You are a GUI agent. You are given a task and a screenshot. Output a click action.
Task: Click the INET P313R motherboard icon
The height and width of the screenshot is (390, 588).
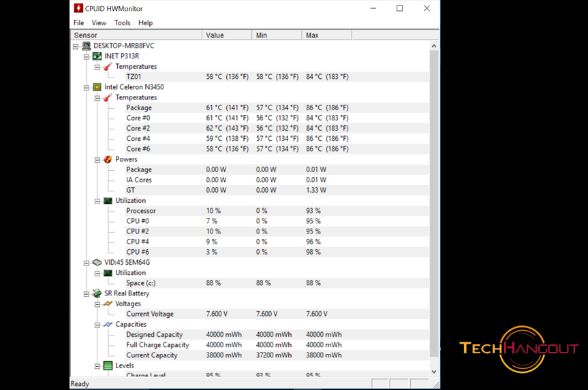(97, 56)
